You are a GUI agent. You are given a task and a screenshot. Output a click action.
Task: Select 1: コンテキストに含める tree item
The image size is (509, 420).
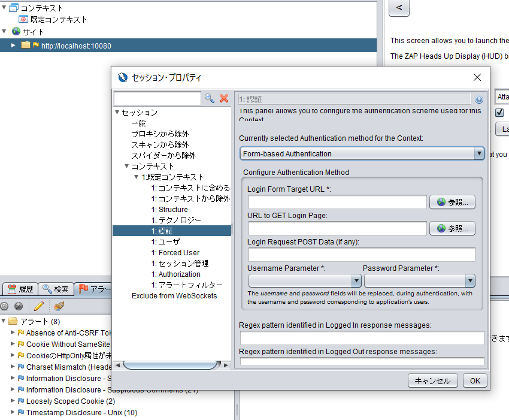190,188
